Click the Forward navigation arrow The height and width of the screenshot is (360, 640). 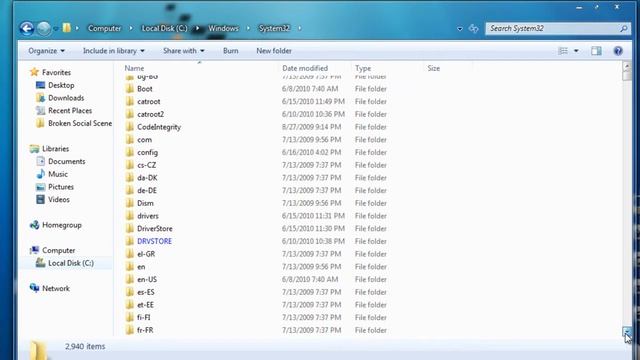tap(44, 28)
